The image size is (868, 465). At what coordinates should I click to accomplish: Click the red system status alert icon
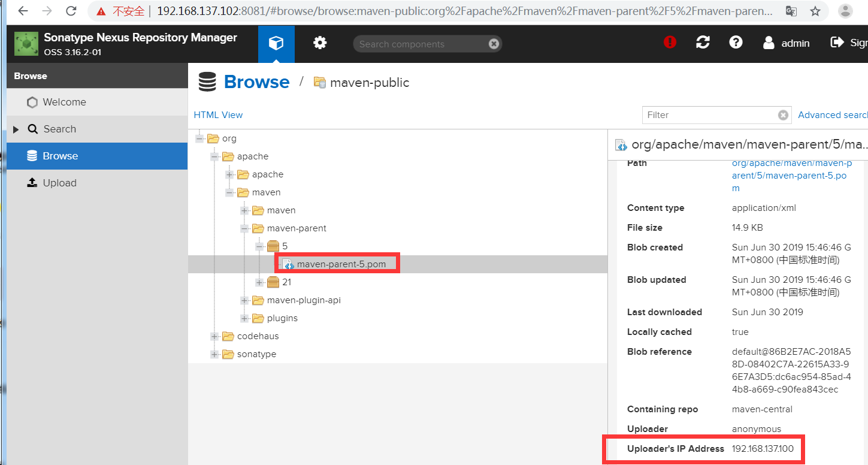[670, 43]
